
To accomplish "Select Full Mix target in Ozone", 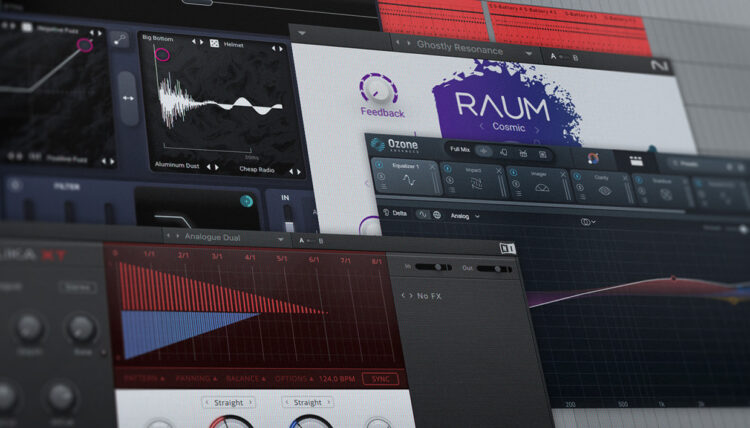I will 460,149.
